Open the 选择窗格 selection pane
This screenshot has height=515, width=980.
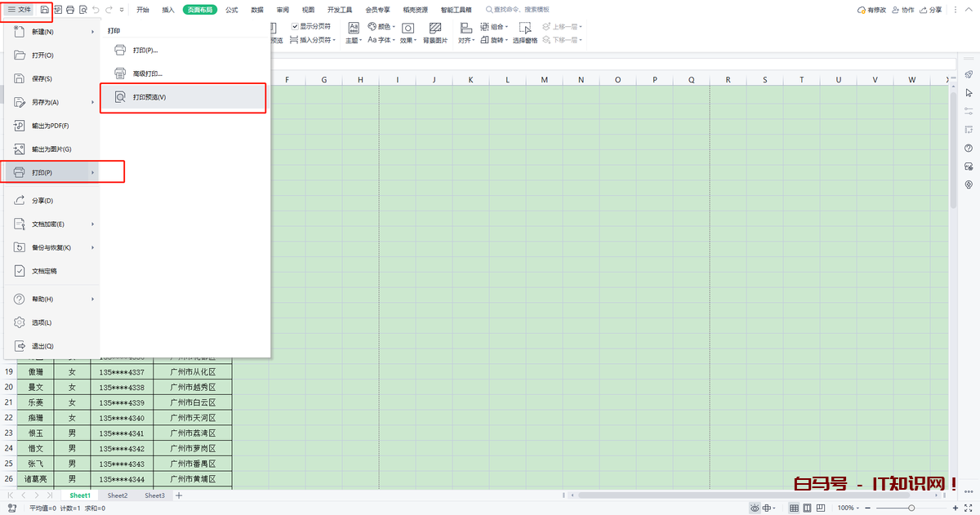coord(525,32)
